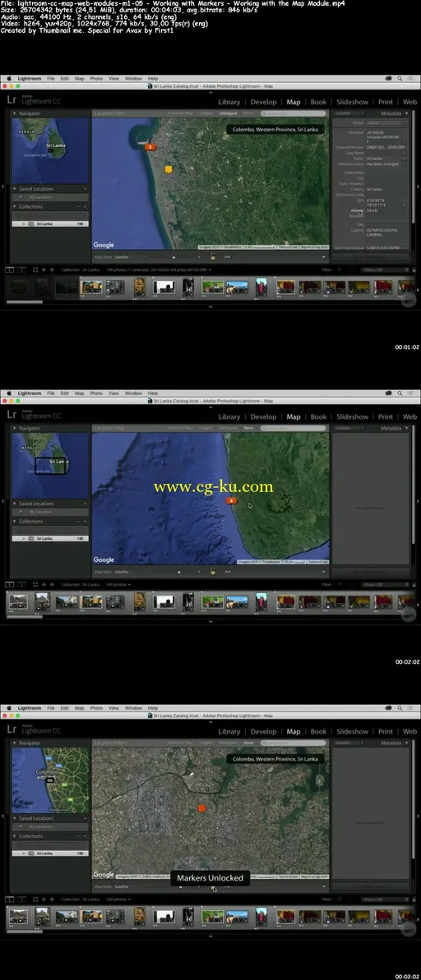The height and width of the screenshot is (980, 421).
Task: Click Search Map field in 00:01:02 frame
Action: (x=294, y=113)
